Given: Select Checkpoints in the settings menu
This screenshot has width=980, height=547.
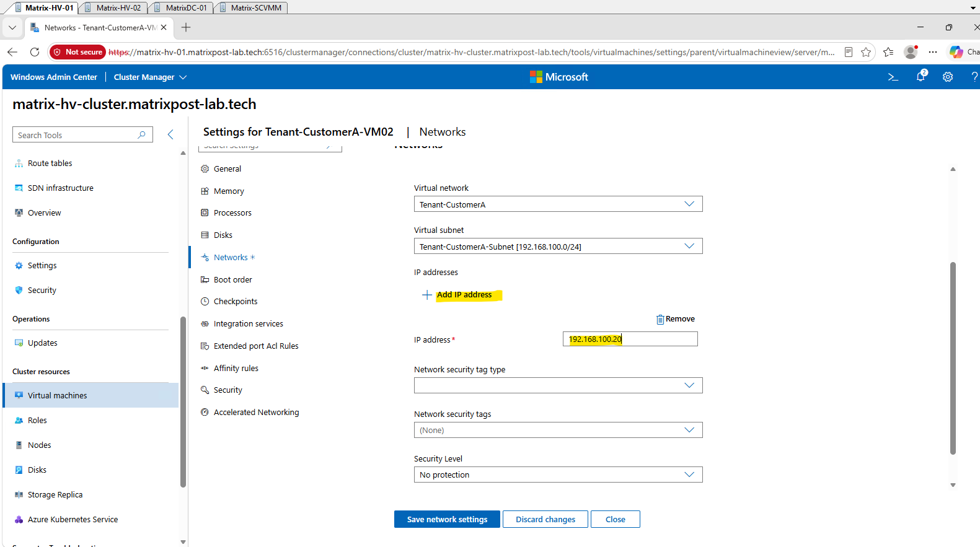Looking at the screenshot, I should pos(236,302).
